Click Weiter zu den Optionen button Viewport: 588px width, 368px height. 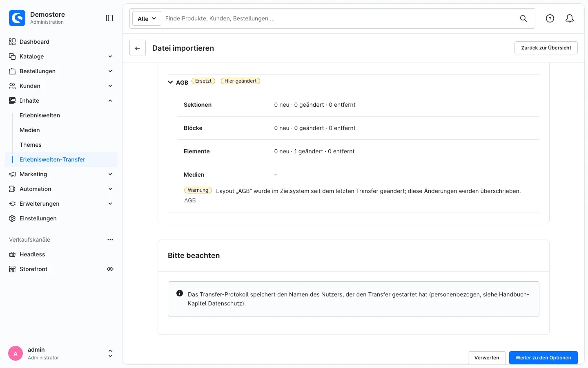tap(543, 358)
